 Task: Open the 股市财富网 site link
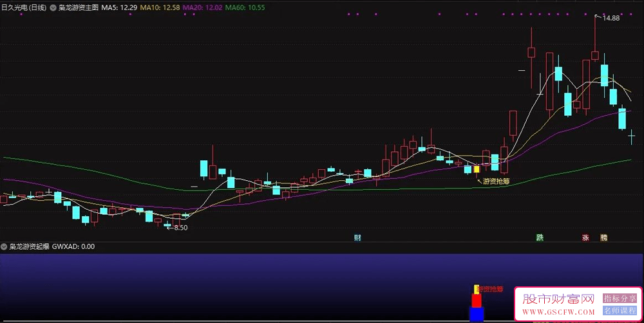pos(558,299)
